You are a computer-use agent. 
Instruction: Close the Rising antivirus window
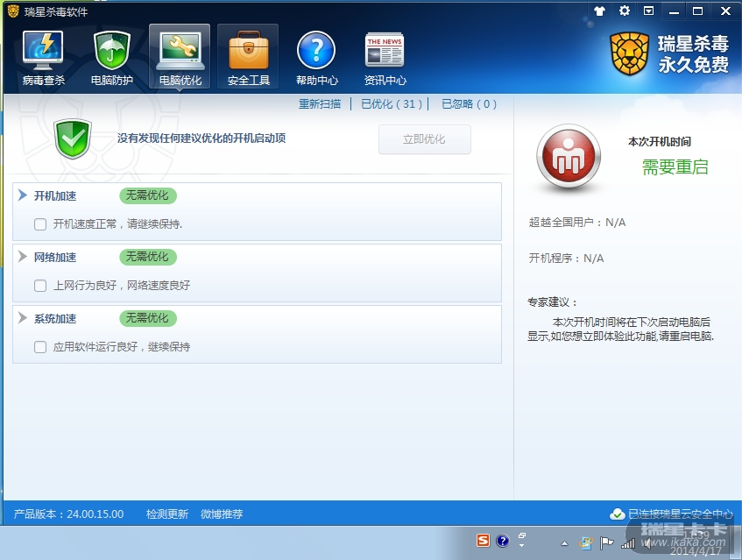725,11
